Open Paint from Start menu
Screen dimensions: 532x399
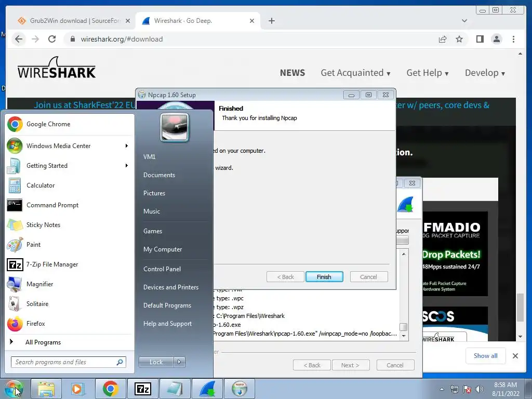pos(68,244)
